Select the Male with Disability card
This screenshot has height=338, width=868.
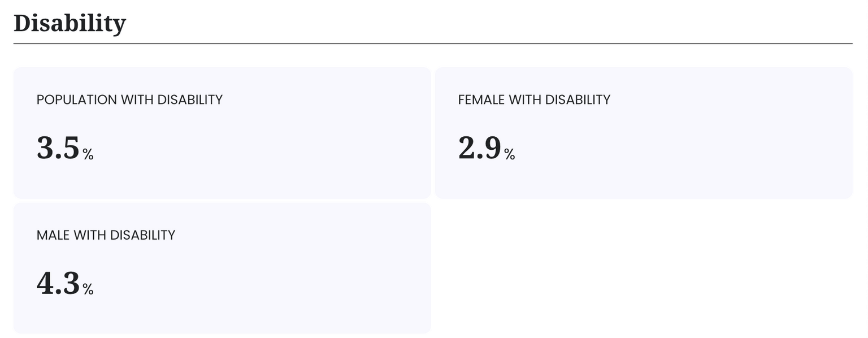[222, 268]
